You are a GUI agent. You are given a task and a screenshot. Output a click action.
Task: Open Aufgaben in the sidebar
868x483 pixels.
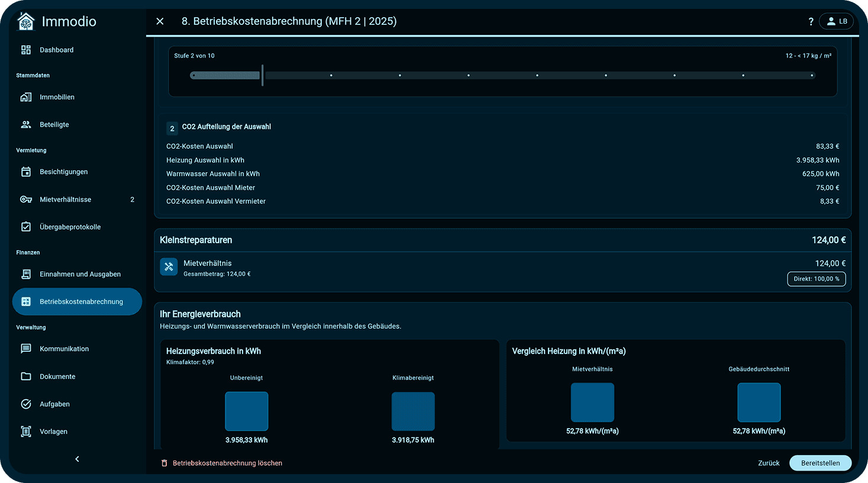pyautogui.click(x=77, y=404)
